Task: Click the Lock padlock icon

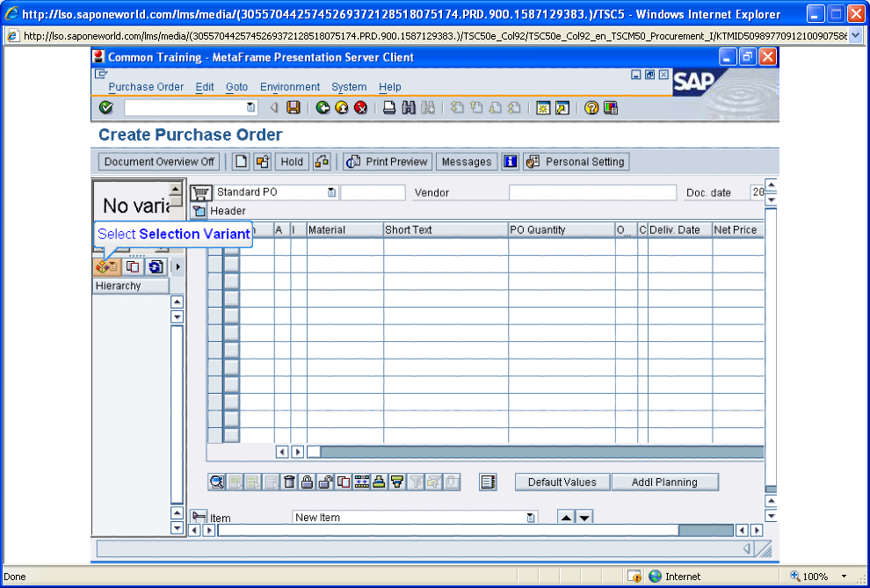Action: tap(307, 482)
